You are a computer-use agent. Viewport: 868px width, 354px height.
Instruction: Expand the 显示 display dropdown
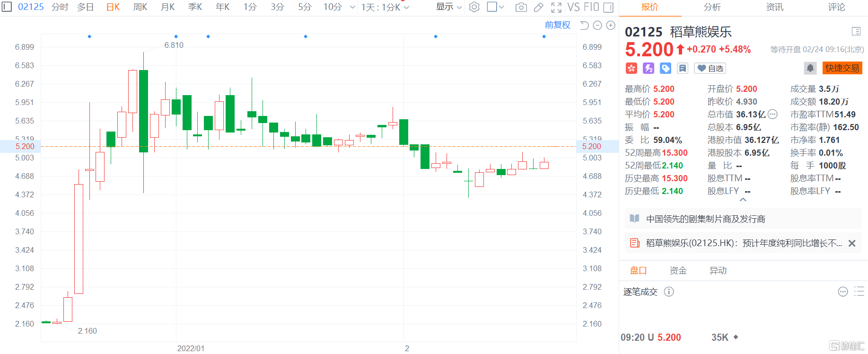pos(448,7)
